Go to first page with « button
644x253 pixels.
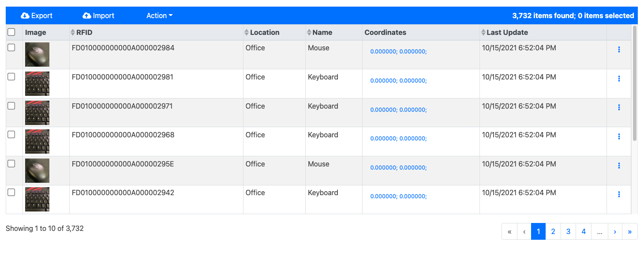509,231
